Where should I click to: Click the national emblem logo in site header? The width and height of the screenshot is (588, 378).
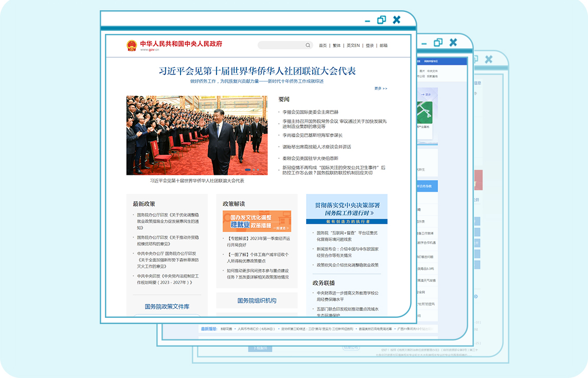coord(132,45)
